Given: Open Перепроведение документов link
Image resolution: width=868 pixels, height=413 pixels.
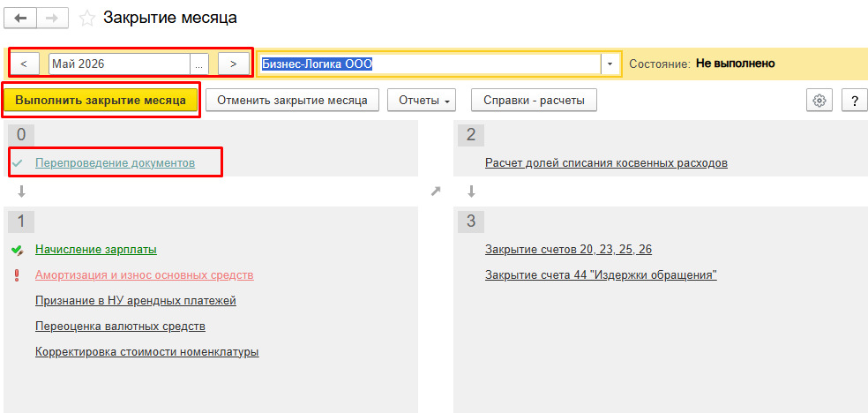Looking at the screenshot, I should tap(116, 163).
